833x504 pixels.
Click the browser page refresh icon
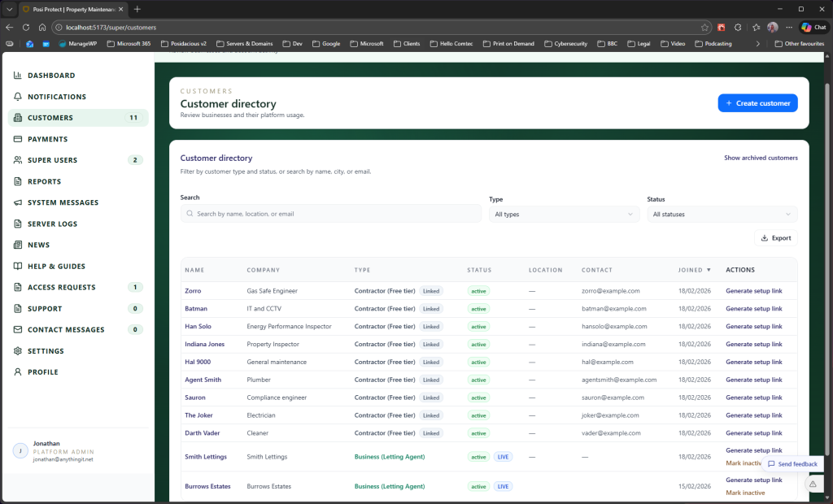[26, 27]
